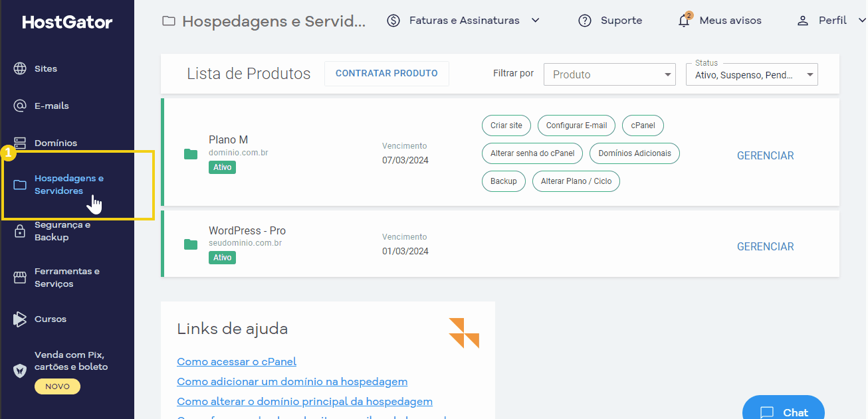The height and width of the screenshot is (419, 868).
Task: Open Ferramentas e Serviços section
Action: (x=67, y=277)
